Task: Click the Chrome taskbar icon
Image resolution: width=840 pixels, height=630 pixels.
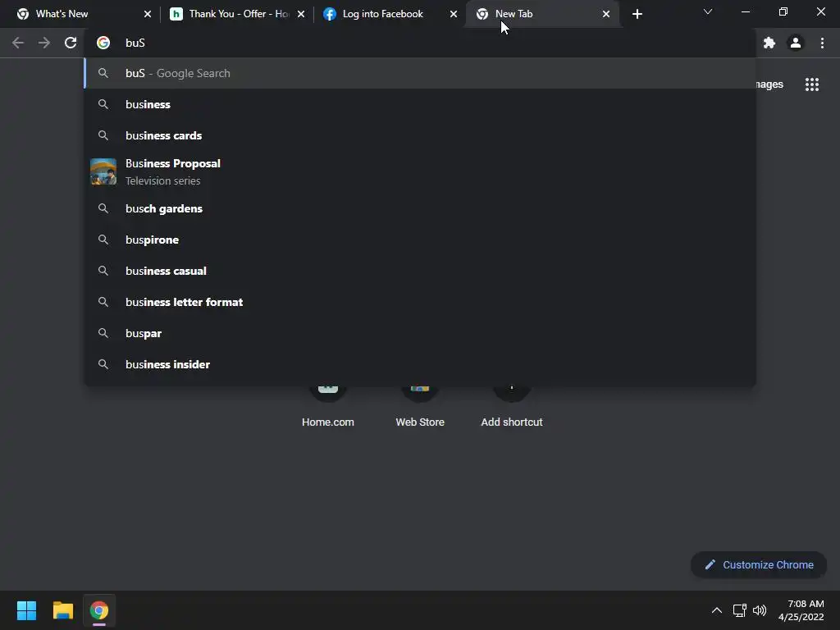Action: [x=99, y=610]
